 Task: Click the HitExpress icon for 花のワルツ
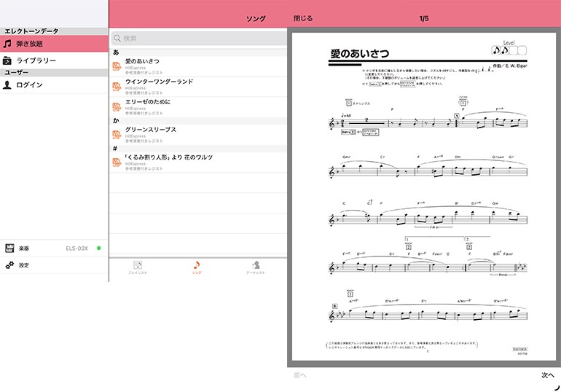[x=117, y=162]
